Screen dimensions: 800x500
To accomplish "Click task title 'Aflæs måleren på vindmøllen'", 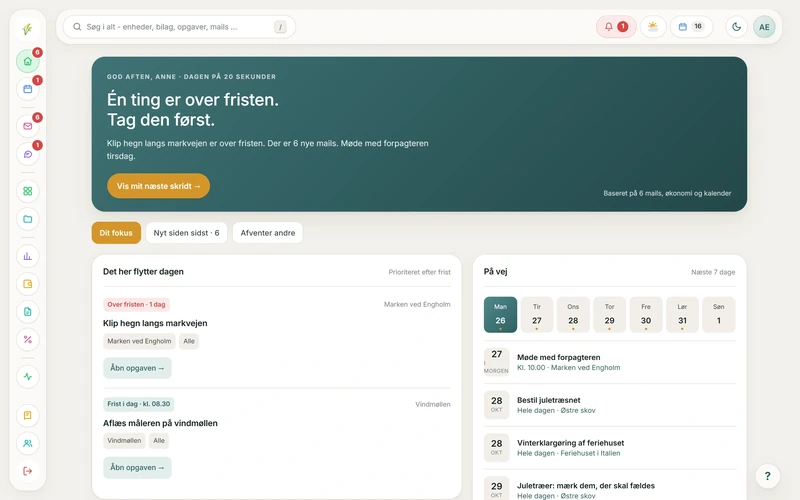I will pos(160,423).
